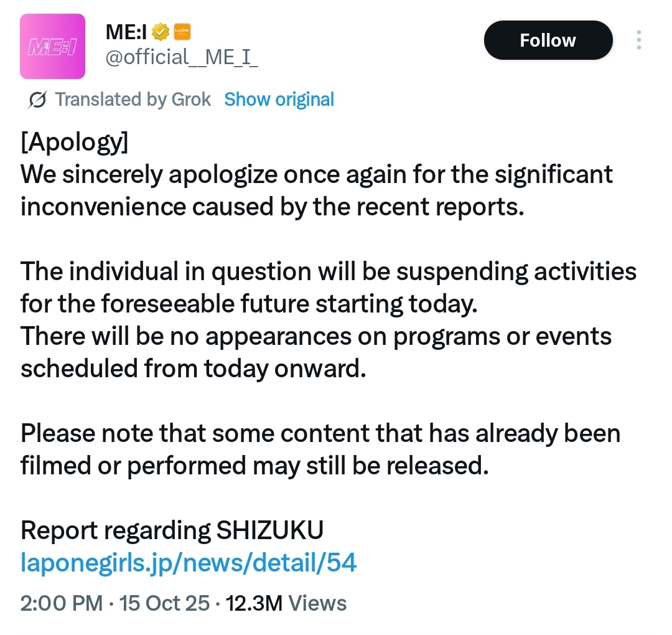
Task: Click the 15 Oct 25 date
Action: pyautogui.click(x=164, y=603)
